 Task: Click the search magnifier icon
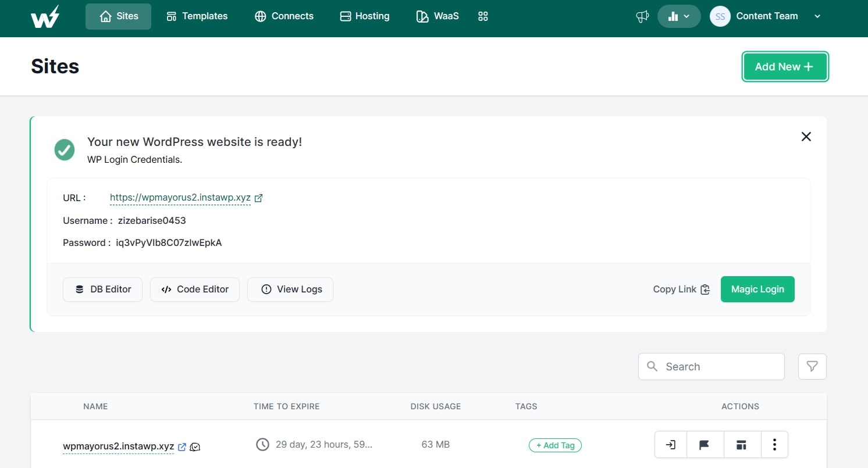click(652, 366)
